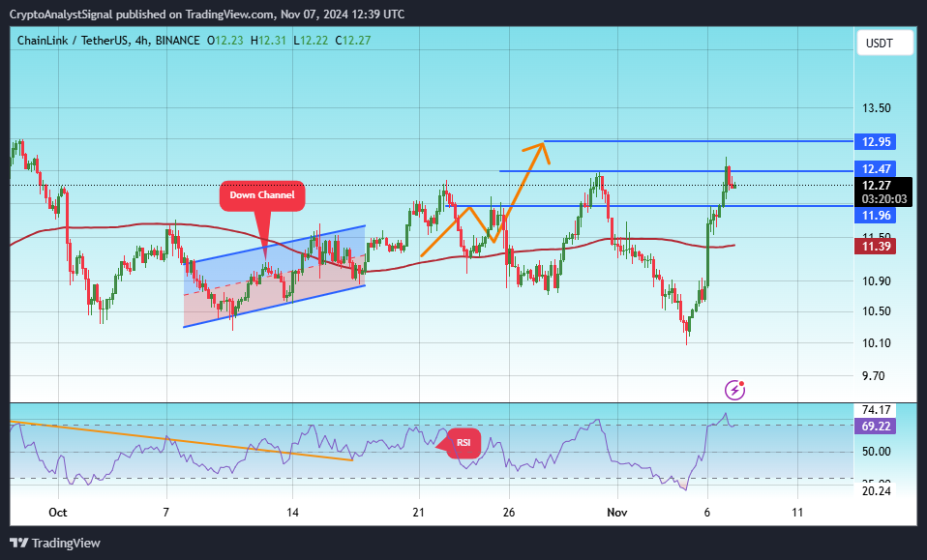The image size is (927, 560).
Task: Click the low value L12.22
Action: [x=311, y=41]
